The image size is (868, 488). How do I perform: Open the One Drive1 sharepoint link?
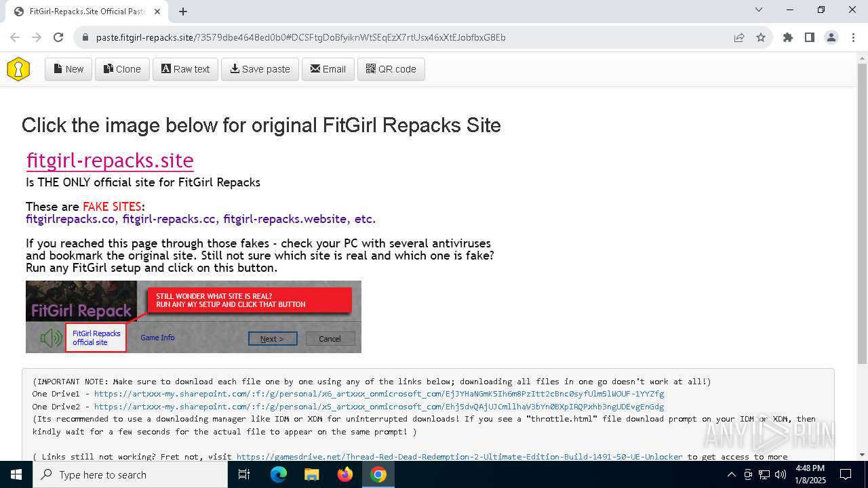pyautogui.click(x=378, y=394)
